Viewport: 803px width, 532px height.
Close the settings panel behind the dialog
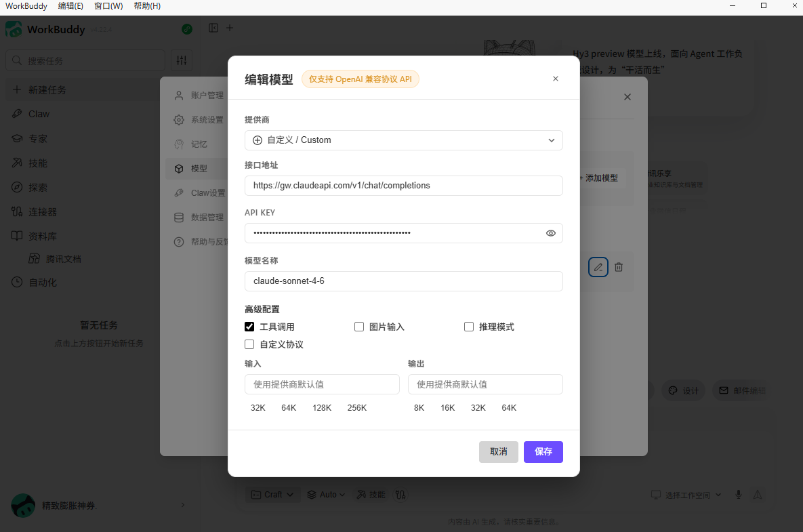627,97
